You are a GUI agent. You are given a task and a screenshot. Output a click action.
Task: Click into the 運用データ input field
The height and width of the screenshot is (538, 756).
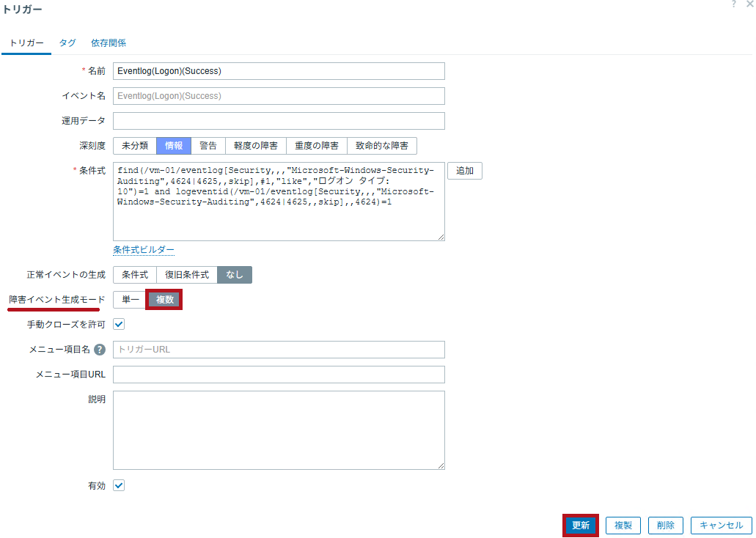click(x=279, y=121)
